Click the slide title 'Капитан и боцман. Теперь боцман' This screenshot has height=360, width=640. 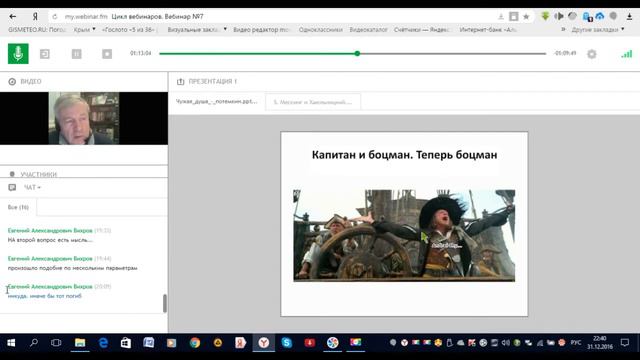tap(404, 155)
